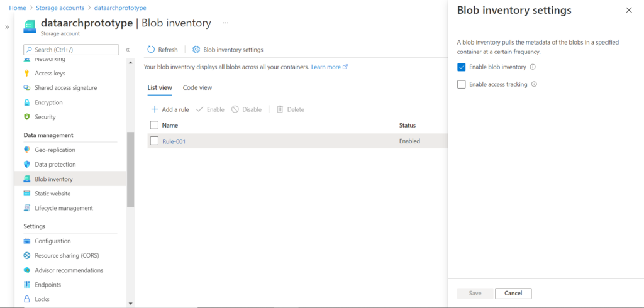Click the Cancel button
Viewport: 644px width, 308px height.
pyautogui.click(x=513, y=293)
